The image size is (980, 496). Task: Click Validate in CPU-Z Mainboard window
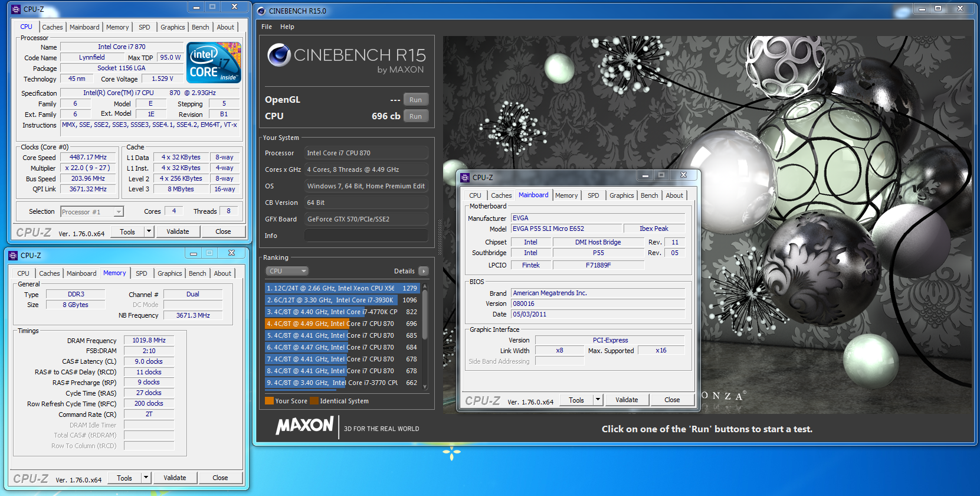click(x=627, y=400)
